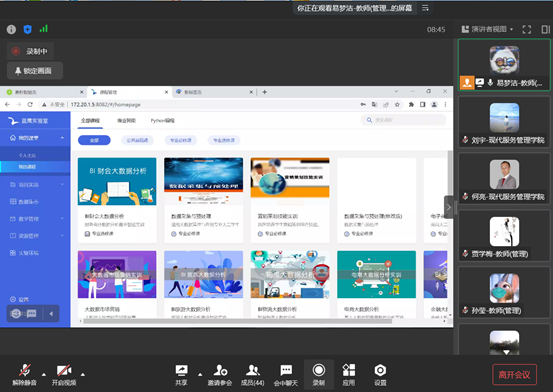This screenshot has height=392, width=553.
Task: Select the 商业智能 course tab
Action: coord(126,120)
